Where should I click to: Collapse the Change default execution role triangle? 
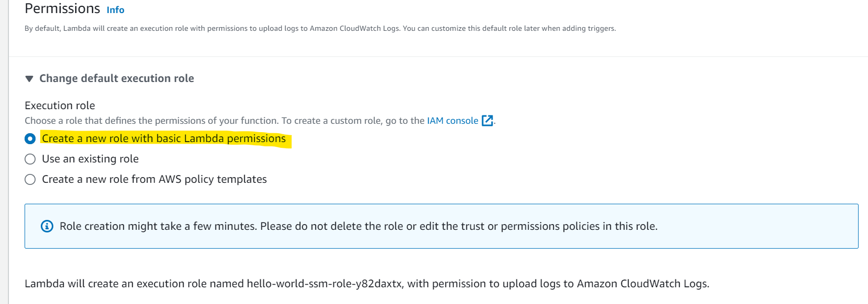[x=29, y=79]
